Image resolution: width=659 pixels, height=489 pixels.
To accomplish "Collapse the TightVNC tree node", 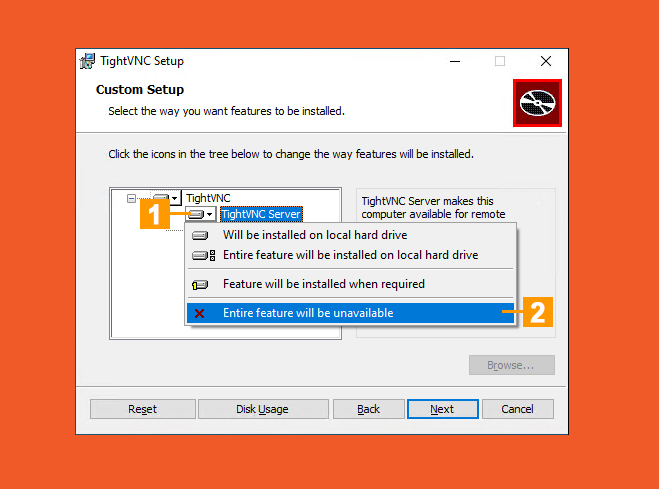I will pos(131,199).
